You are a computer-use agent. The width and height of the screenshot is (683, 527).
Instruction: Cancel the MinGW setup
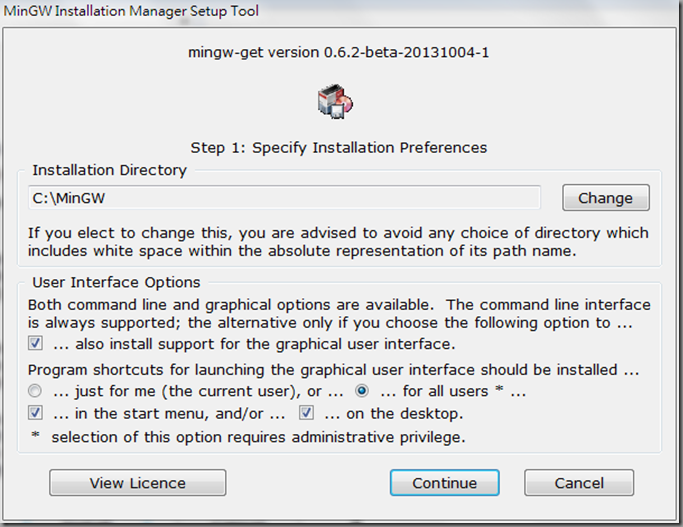pyautogui.click(x=579, y=483)
